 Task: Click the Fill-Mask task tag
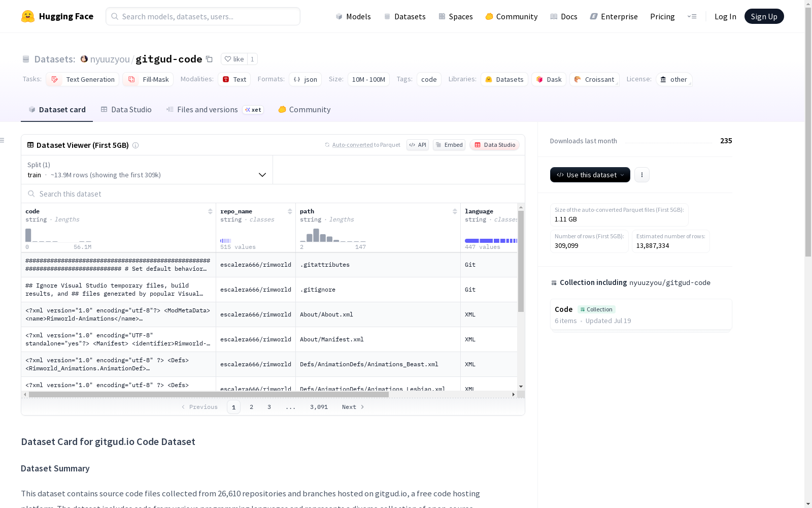148,79
